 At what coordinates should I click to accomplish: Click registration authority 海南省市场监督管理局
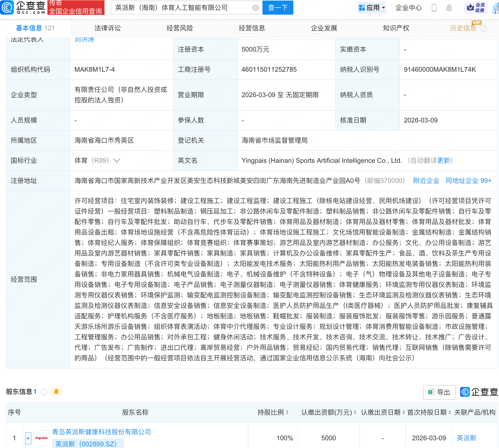point(275,140)
